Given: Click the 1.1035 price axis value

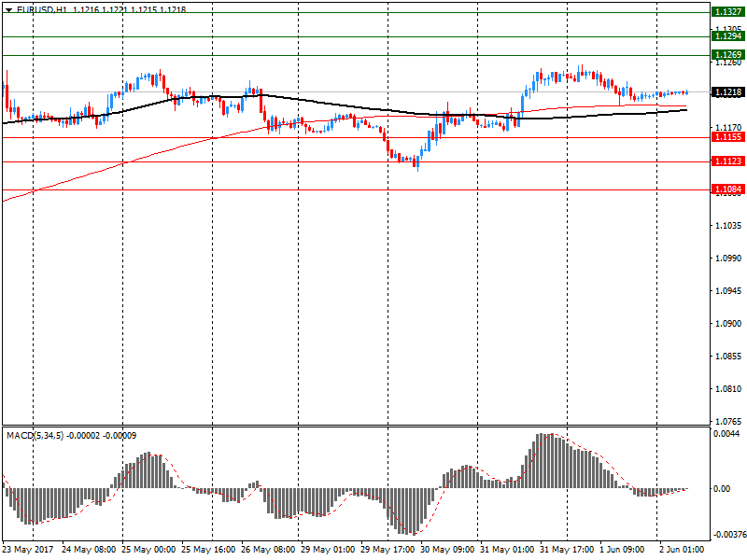Looking at the screenshot, I should (x=728, y=225).
